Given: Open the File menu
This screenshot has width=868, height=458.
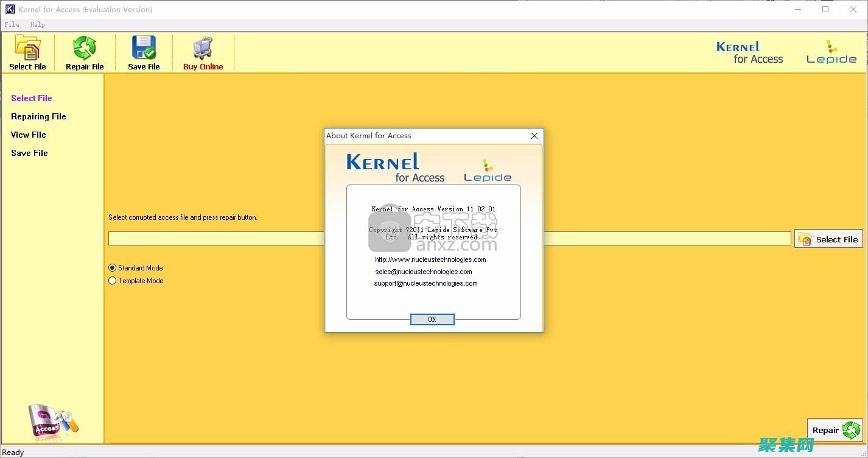Looking at the screenshot, I should click(12, 24).
